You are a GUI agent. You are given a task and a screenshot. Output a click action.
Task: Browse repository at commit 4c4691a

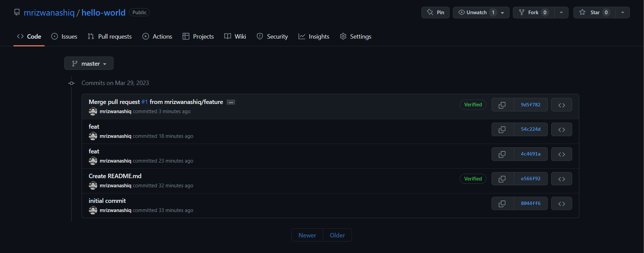pos(562,154)
